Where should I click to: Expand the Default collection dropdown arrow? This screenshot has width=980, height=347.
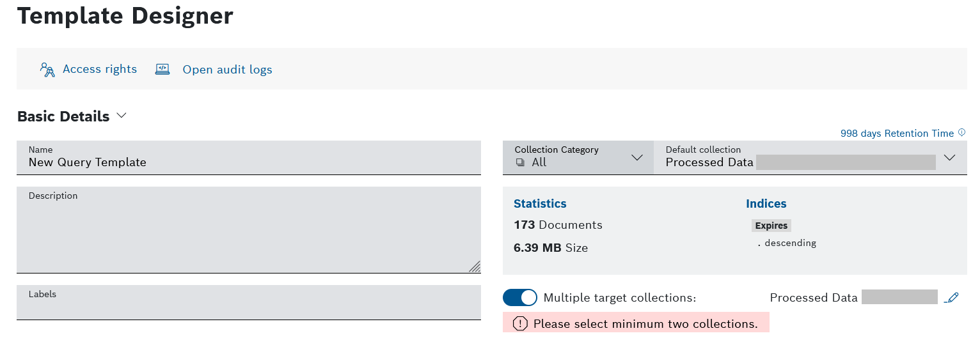pyautogui.click(x=950, y=158)
